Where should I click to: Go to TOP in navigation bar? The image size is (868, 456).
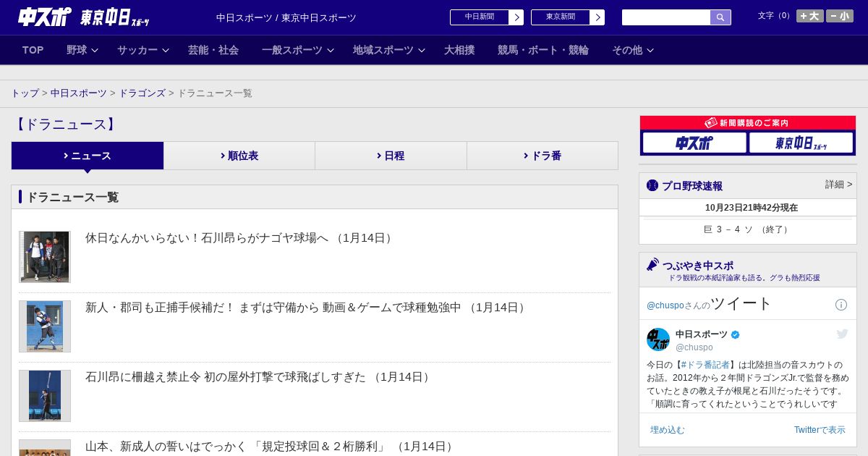click(33, 50)
